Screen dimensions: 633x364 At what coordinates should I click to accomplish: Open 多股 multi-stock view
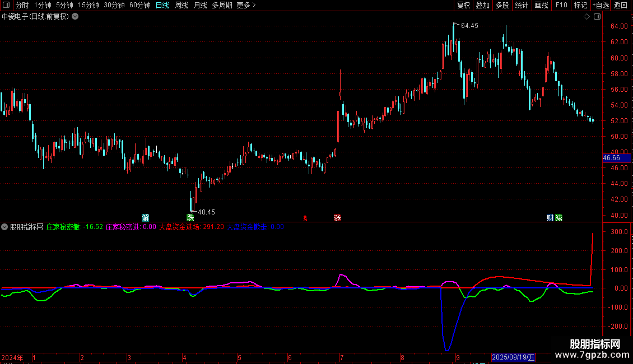pyautogui.click(x=502, y=5)
